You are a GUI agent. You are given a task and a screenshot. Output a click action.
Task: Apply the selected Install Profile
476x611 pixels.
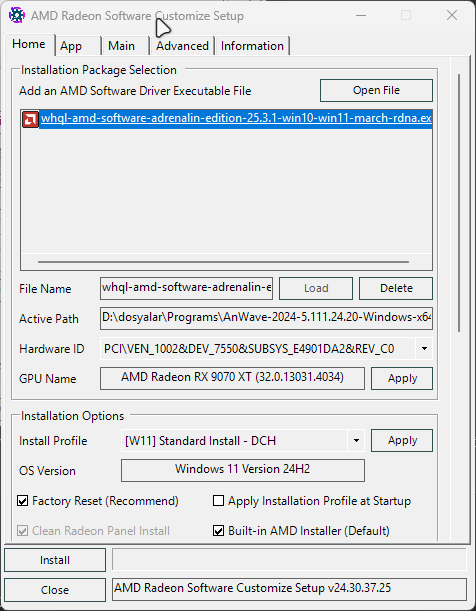click(x=402, y=441)
